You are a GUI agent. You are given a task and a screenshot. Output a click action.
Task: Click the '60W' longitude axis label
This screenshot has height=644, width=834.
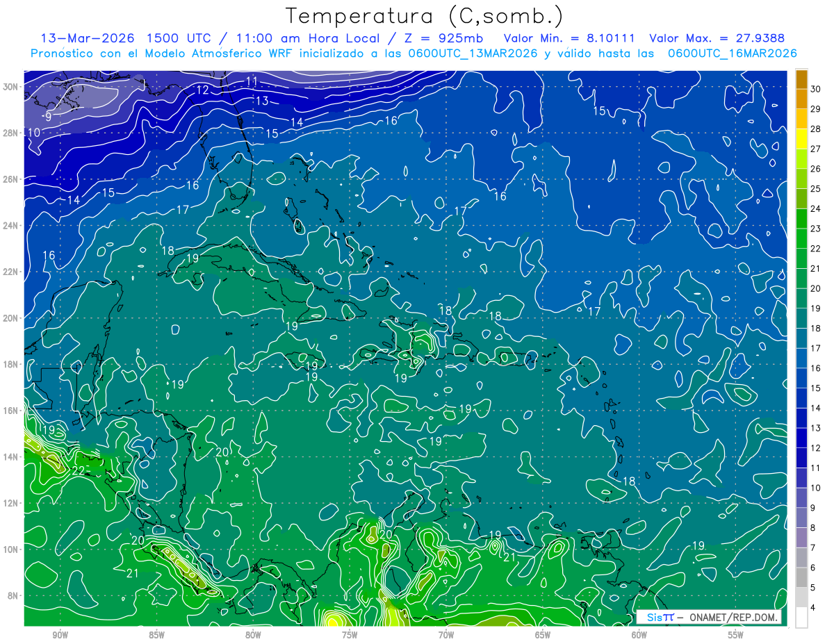[x=639, y=635]
